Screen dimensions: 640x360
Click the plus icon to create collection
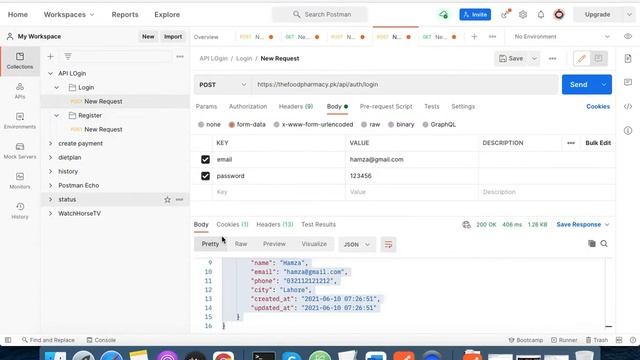[50, 57]
